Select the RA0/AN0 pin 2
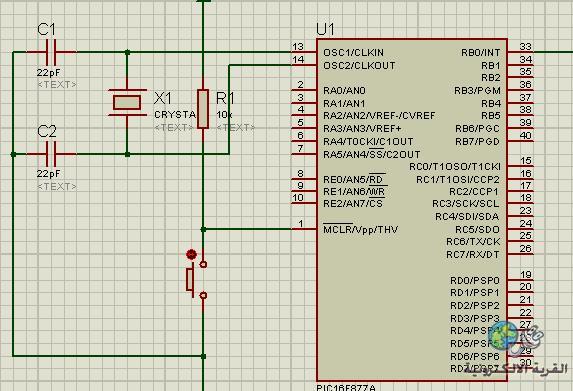 (x=304, y=90)
